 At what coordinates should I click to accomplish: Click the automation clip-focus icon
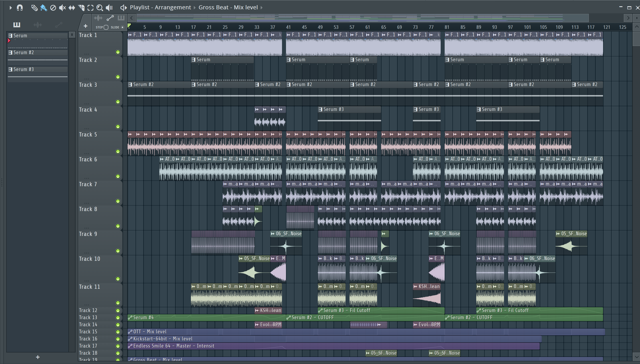click(x=110, y=18)
